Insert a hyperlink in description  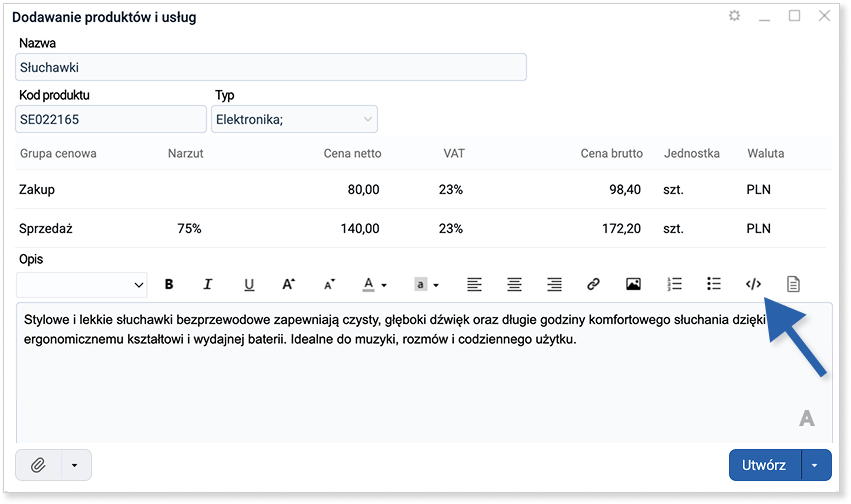coord(593,285)
